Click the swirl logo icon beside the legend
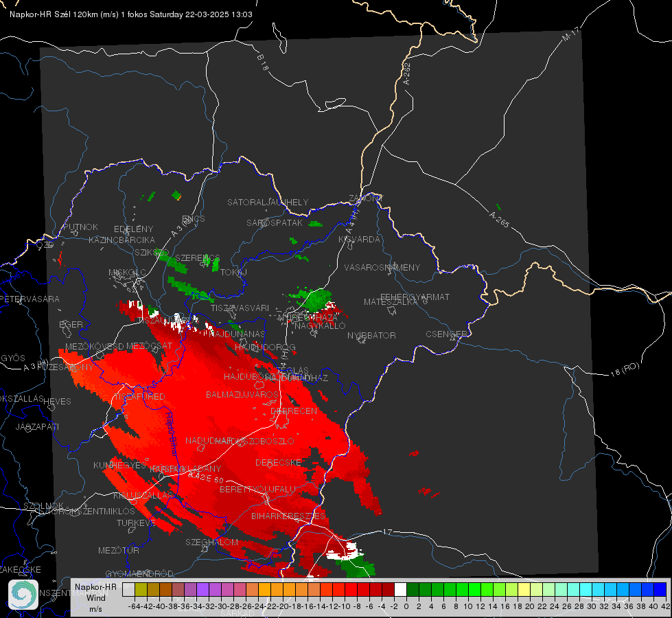The width and height of the screenshot is (672, 618). [23, 595]
